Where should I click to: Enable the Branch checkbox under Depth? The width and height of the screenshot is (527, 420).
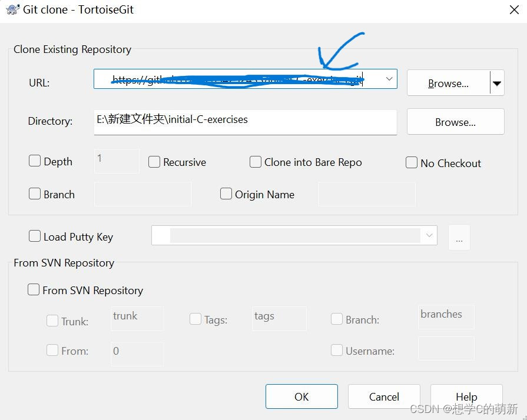35,194
